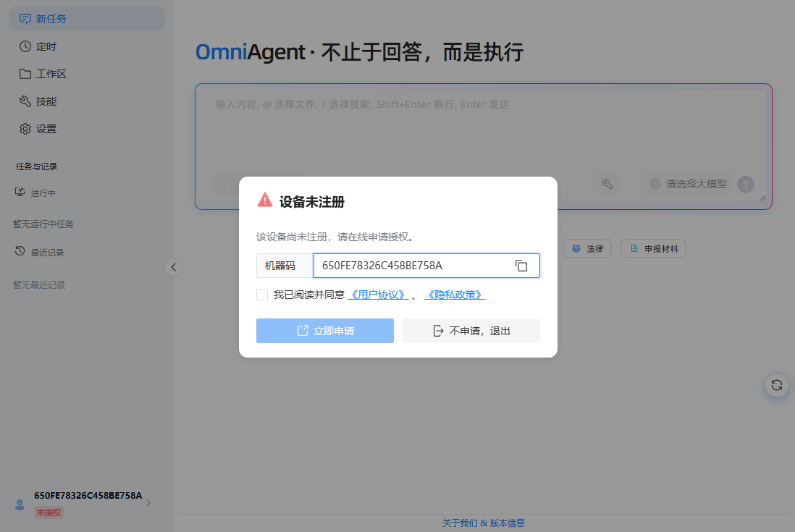
Task: Click the refresh floating button at right
Action: [777, 385]
